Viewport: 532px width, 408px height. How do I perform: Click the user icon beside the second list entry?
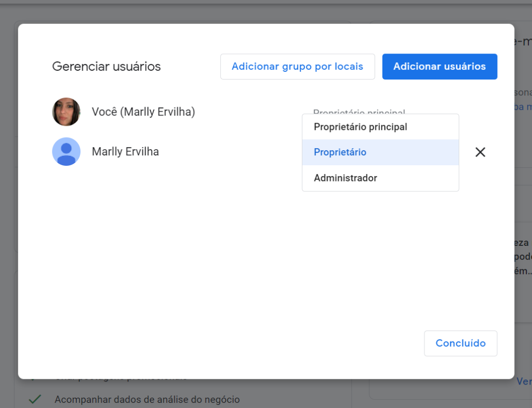pos(66,151)
